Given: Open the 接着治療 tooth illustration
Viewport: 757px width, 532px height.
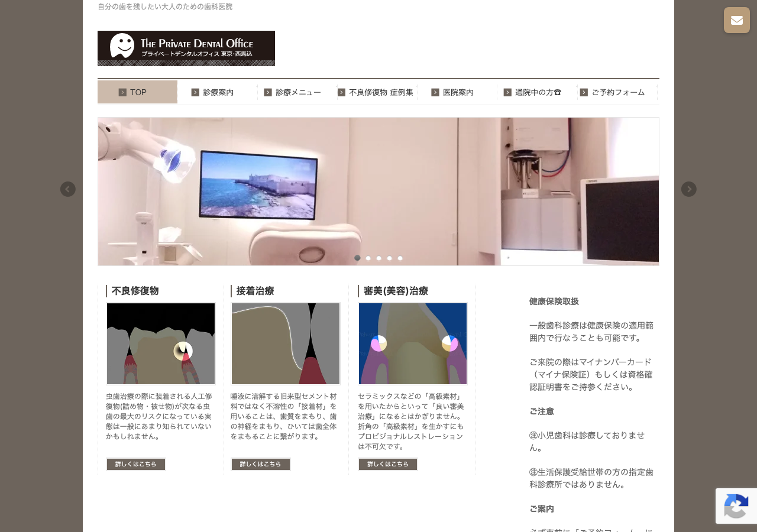Looking at the screenshot, I should click(286, 344).
